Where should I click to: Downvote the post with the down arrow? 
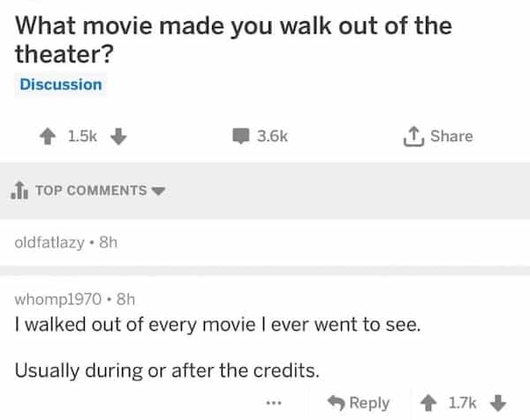click(122, 136)
